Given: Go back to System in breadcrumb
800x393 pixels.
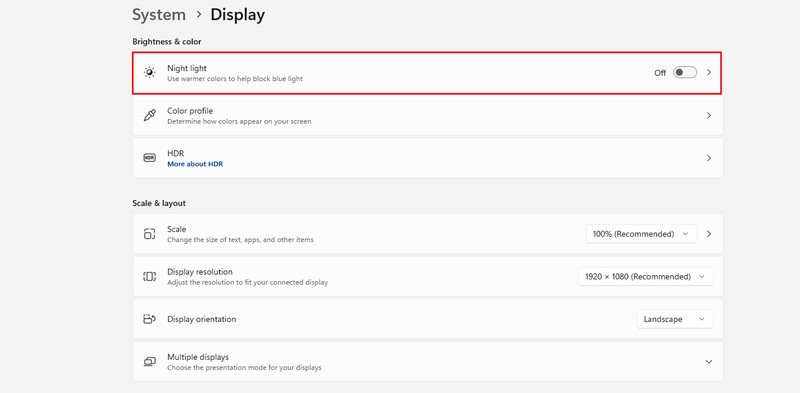Looking at the screenshot, I should pyautogui.click(x=159, y=15).
